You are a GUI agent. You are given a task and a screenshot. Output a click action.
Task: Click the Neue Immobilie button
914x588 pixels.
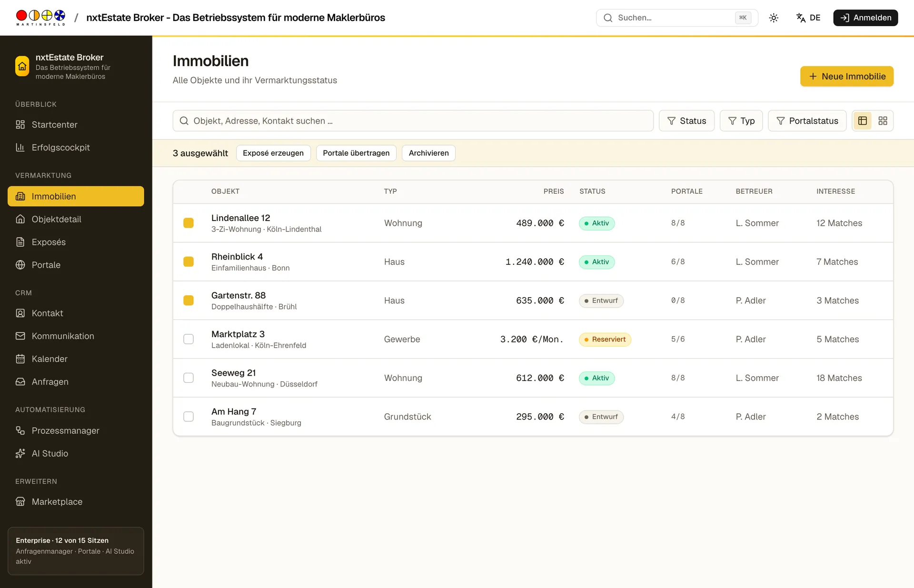(847, 77)
